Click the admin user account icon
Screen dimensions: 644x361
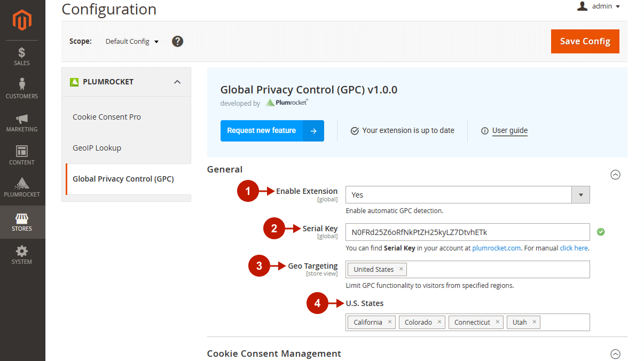(583, 6)
